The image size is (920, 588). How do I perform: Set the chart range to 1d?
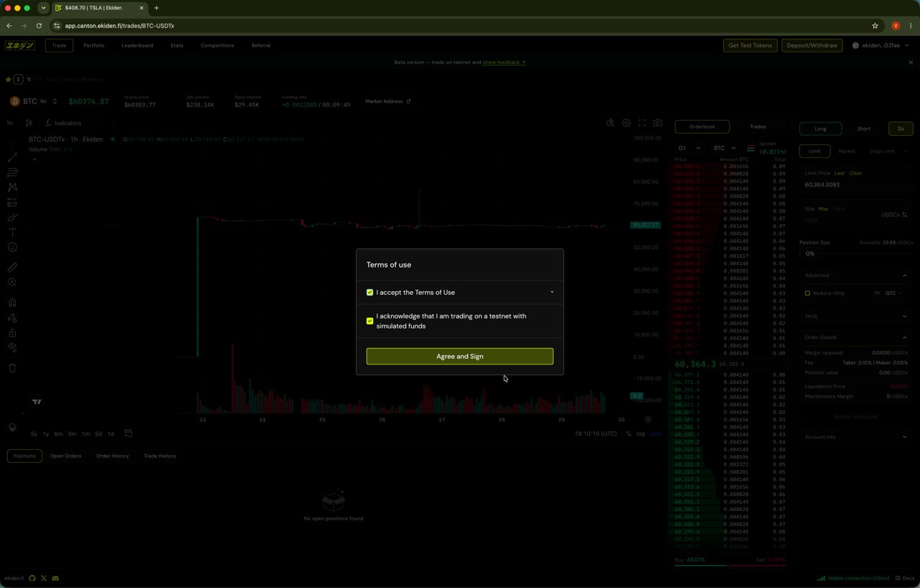(111, 434)
